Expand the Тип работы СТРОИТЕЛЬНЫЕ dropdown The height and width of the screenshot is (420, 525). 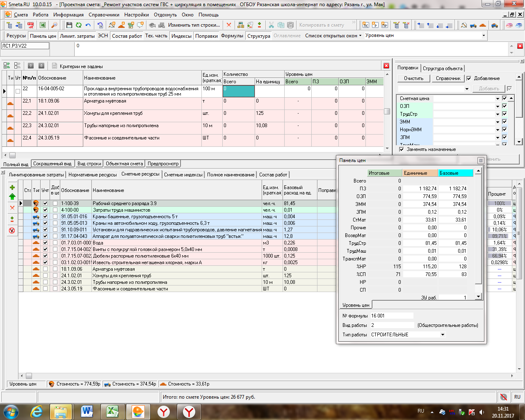click(443, 335)
